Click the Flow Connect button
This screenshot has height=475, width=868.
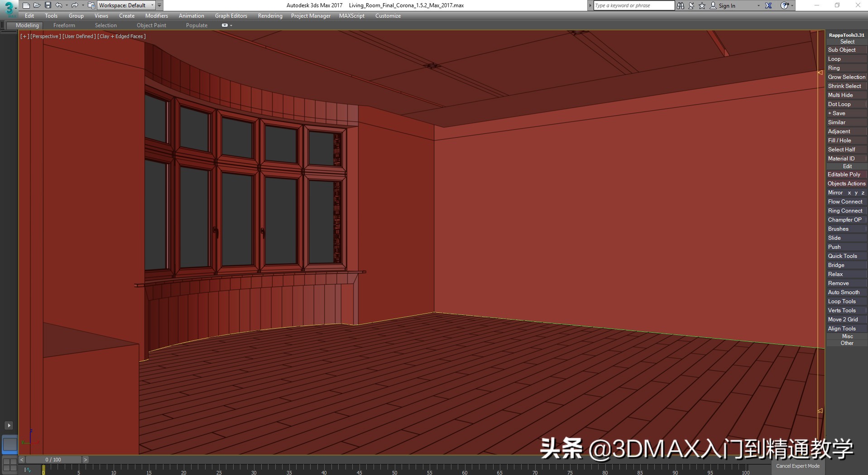(x=847, y=202)
